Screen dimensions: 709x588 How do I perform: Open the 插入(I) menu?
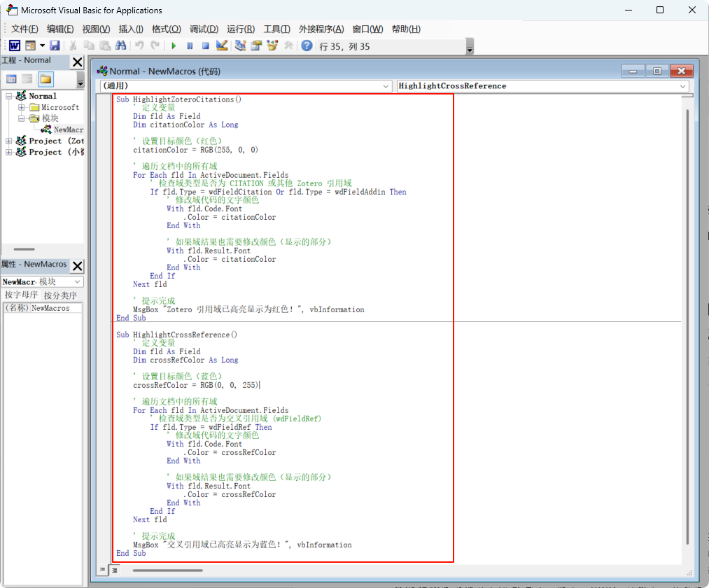tap(131, 29)
